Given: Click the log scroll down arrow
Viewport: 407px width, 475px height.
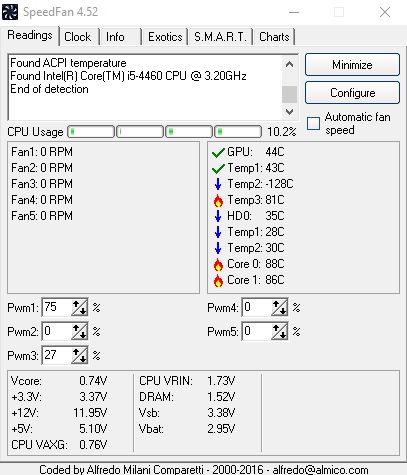Looking at the screenshot, I should point(289,112).
